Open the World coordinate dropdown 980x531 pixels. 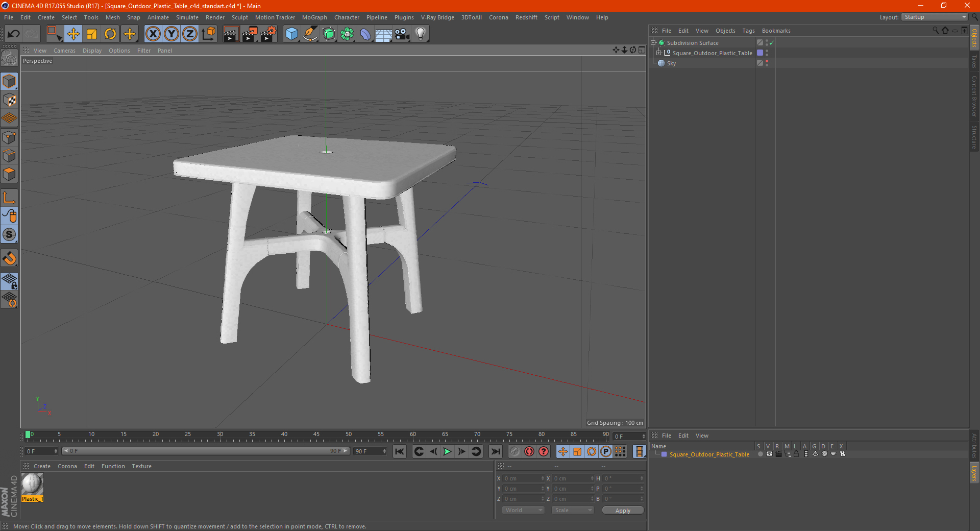coord(523,510)
